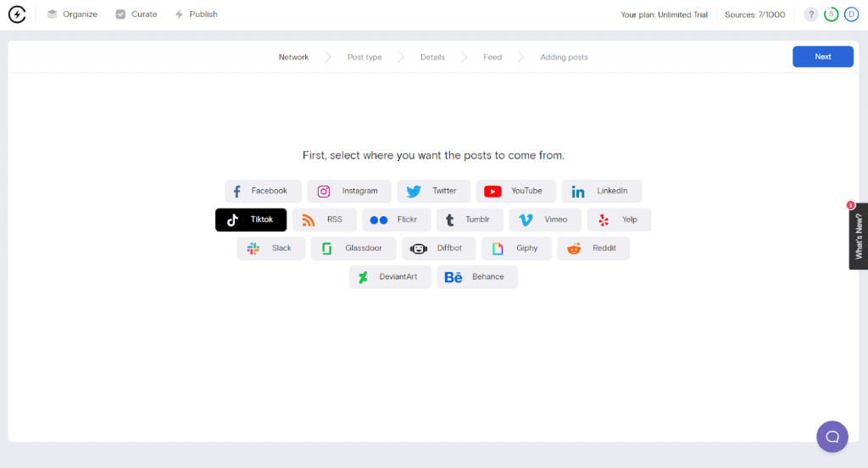Viewport: 868px width, 468px height.
Task: Open the purple chat support bubble
Action: pos(832,437)
